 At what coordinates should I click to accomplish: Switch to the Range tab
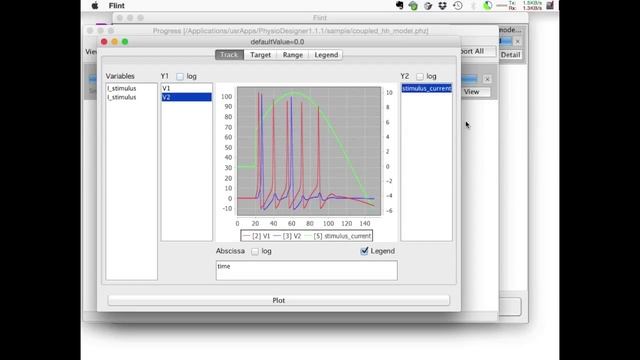(x=293, y=55)
